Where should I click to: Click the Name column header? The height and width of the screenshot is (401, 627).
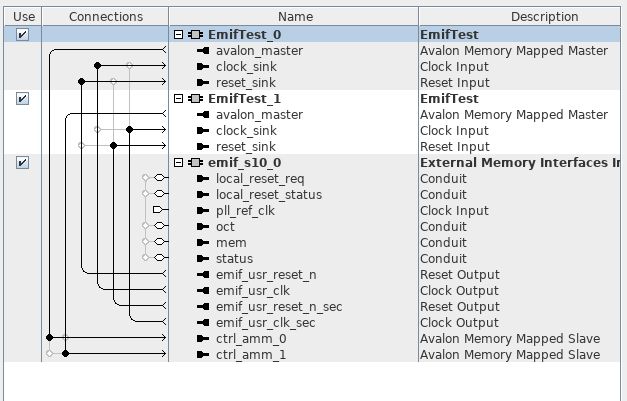tap(295, 16)
